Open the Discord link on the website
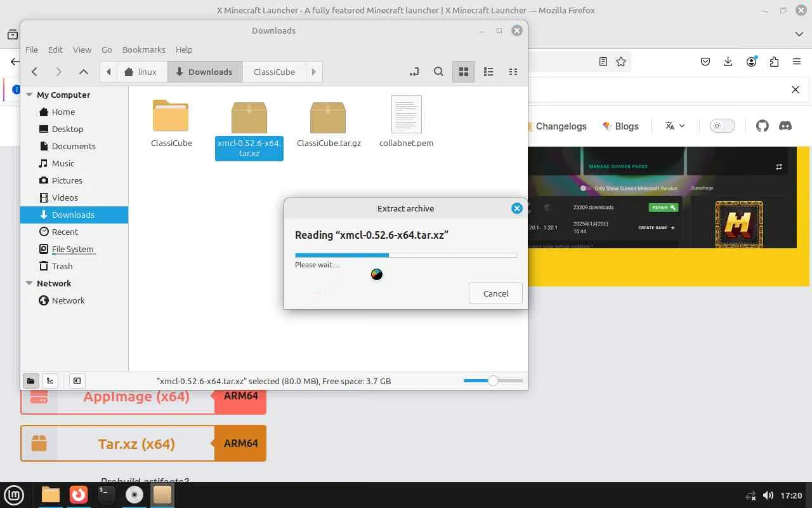 (785, 126)
